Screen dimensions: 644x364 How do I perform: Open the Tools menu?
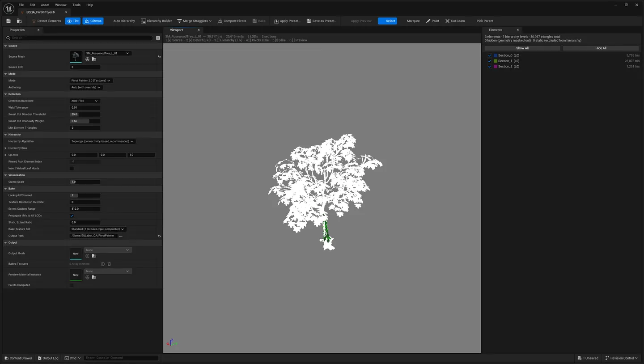[x=76, y=5]
